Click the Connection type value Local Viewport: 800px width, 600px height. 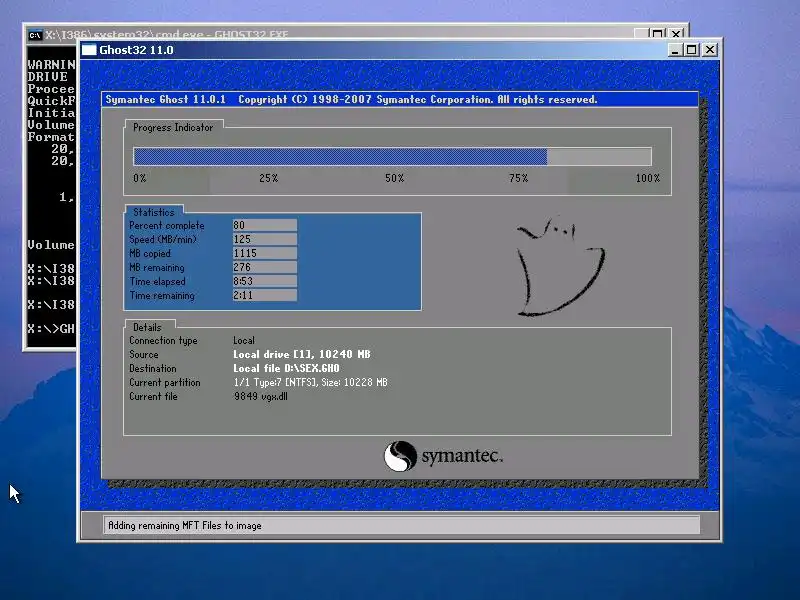click(244, 340)
